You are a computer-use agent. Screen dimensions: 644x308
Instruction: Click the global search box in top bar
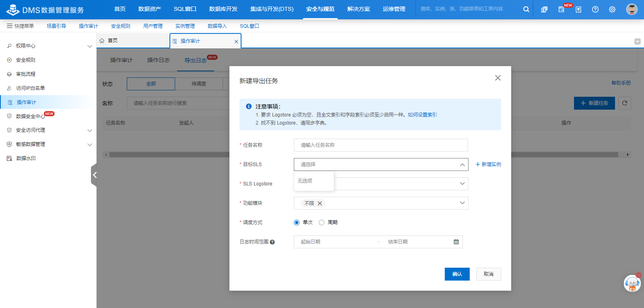click(x=469, y=9)
